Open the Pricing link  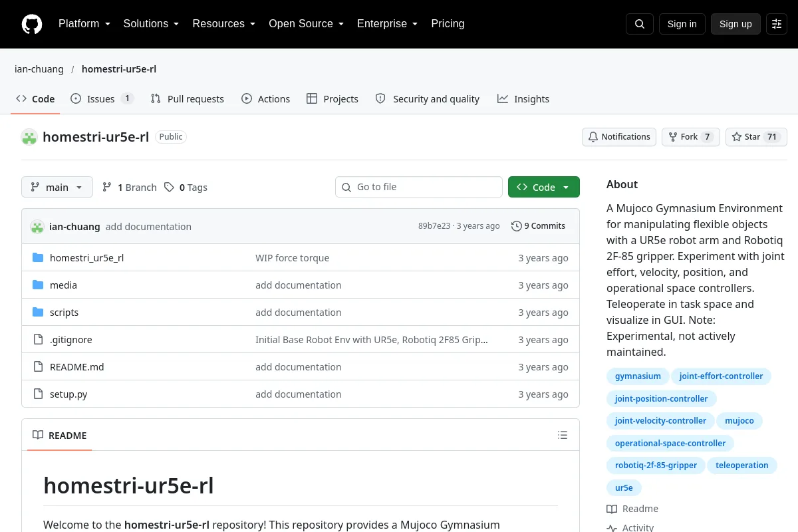point(448,24)
